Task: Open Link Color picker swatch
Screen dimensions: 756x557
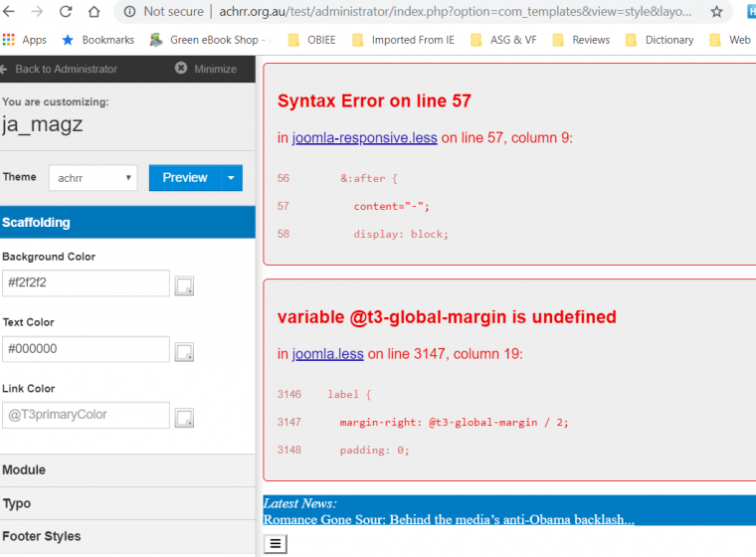Action: click(x=184, y=418)
